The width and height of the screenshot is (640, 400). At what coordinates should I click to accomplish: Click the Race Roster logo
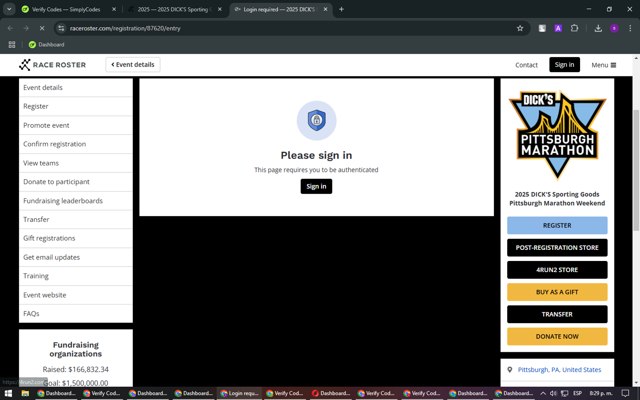coord(52,64)
